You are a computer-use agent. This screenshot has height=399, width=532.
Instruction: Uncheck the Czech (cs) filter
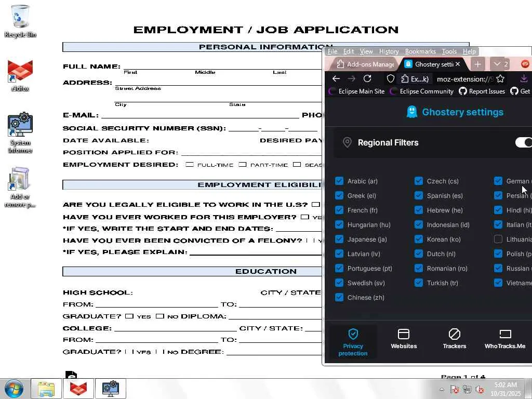point(418,181)
